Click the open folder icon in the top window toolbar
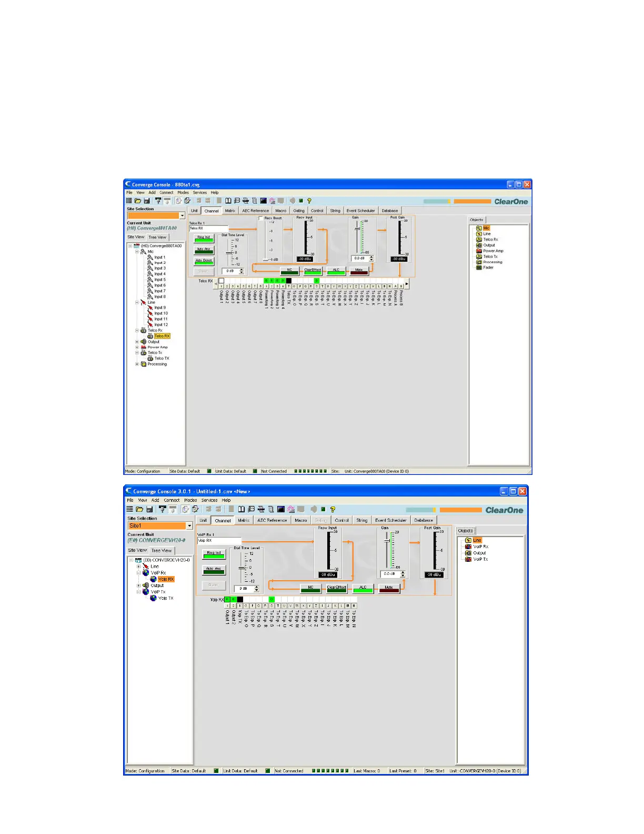This screenshot has height=834, width=644. [x=138, y=201]
